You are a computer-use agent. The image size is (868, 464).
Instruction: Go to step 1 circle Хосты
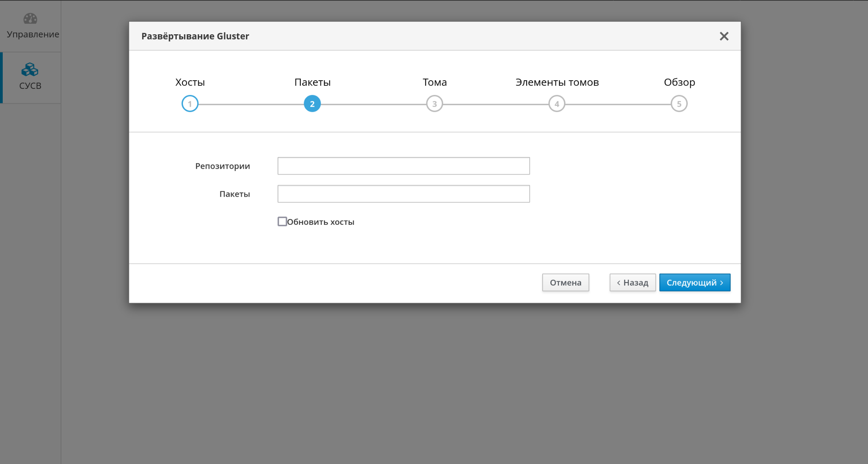click(190, 104)
